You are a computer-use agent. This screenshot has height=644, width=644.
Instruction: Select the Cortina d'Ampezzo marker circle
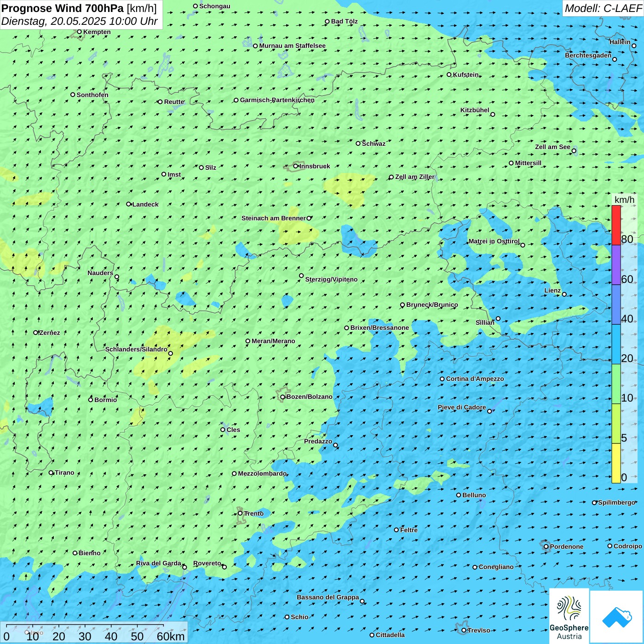click(443, 379)
